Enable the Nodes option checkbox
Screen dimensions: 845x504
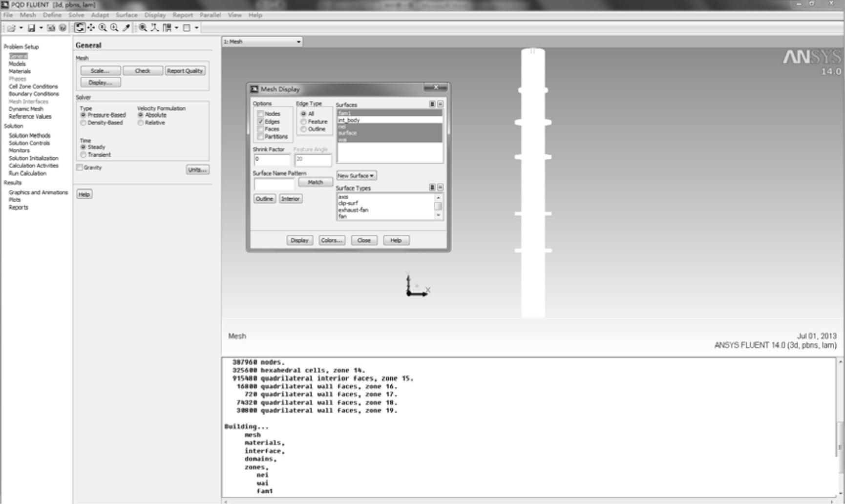(260, 114)
